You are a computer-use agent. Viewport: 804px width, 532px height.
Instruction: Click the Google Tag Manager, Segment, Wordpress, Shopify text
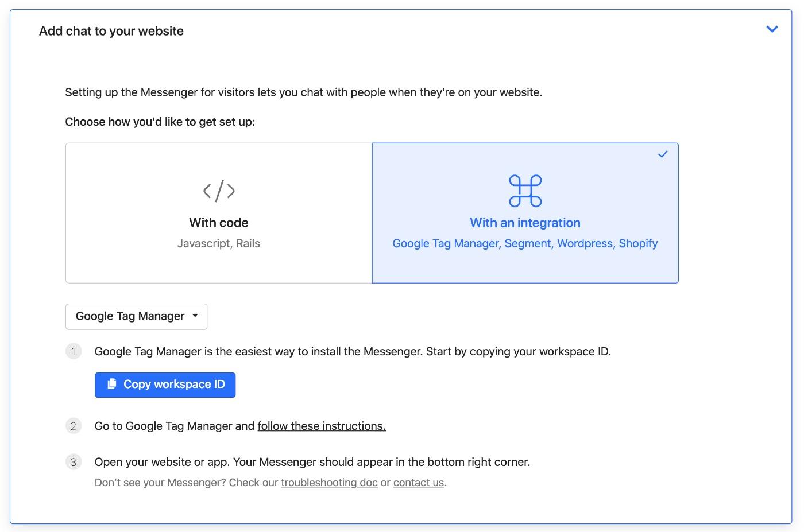point(525,243)
